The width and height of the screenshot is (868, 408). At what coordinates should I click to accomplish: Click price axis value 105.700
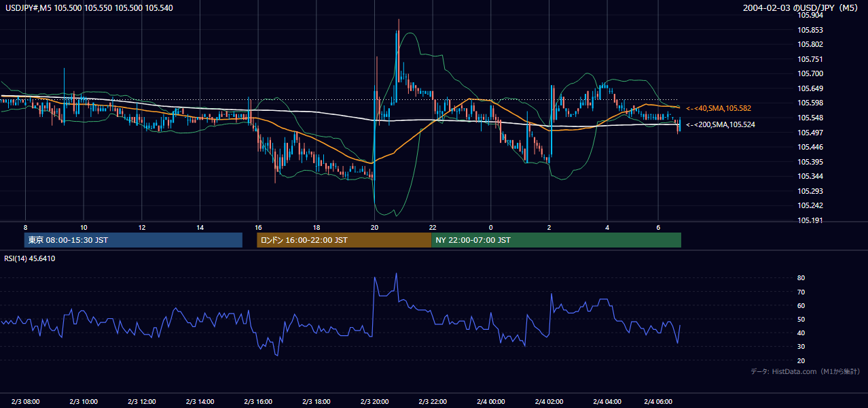click(810, 73)
